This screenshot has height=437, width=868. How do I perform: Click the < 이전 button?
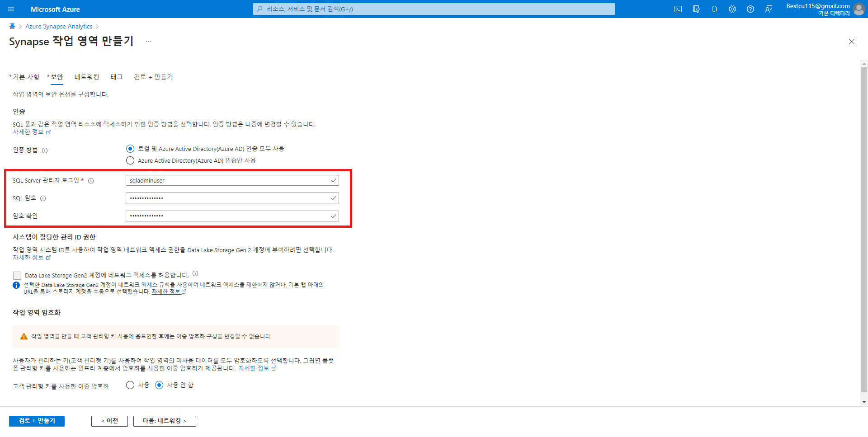pos(109,421)
